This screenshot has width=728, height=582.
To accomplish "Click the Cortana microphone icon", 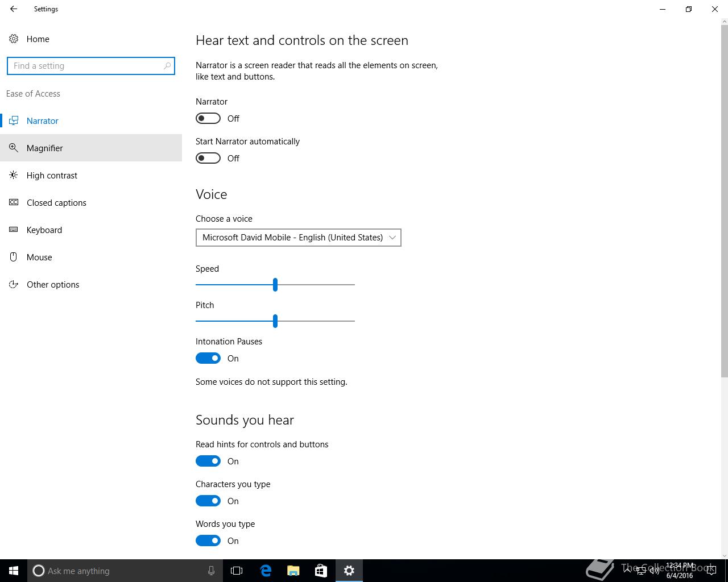I will (x=211, y=571).
